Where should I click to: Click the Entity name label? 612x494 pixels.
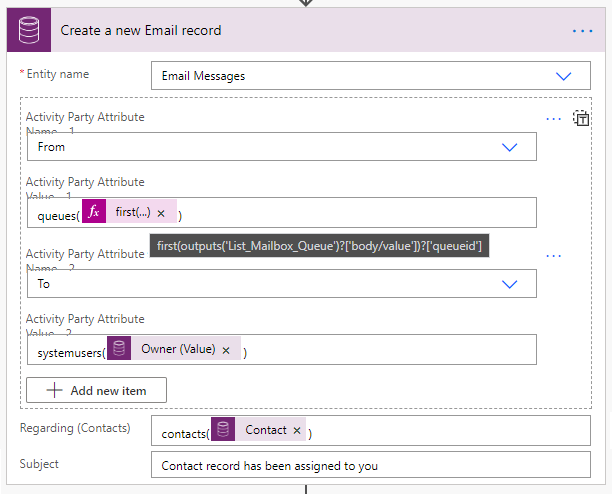[x=58, y=74]
